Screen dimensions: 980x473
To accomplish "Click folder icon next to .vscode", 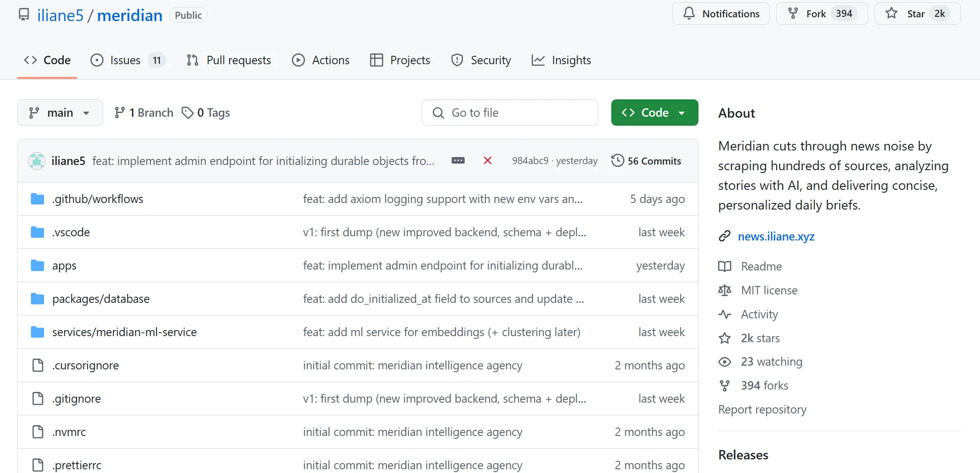I will click(x=37, y=232).
